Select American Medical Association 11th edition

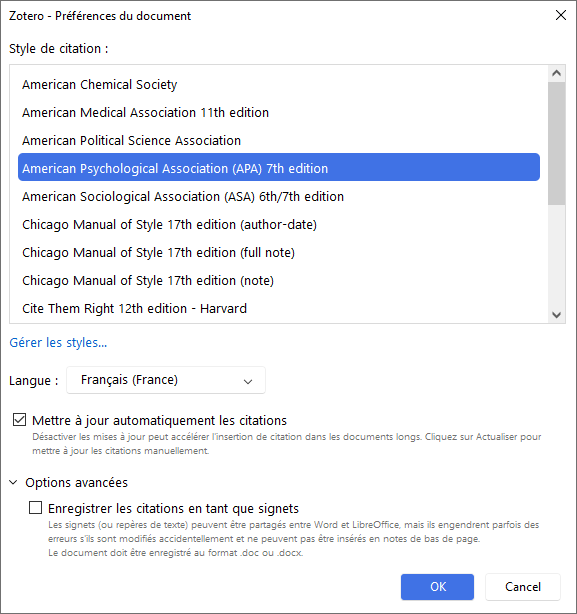point(279,112)
